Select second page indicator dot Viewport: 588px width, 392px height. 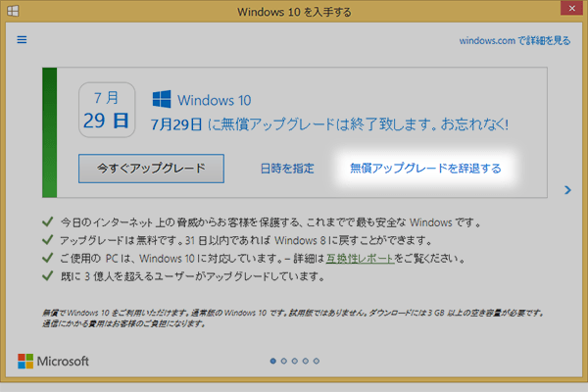coord(284,361)
